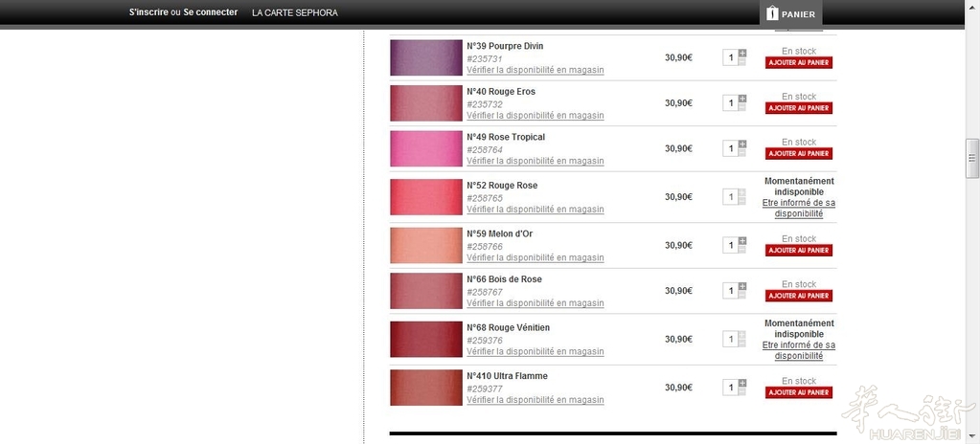Increase quantity for N°39 Pourpre Divin
980x444 pixels.
(x=742, y=54)
